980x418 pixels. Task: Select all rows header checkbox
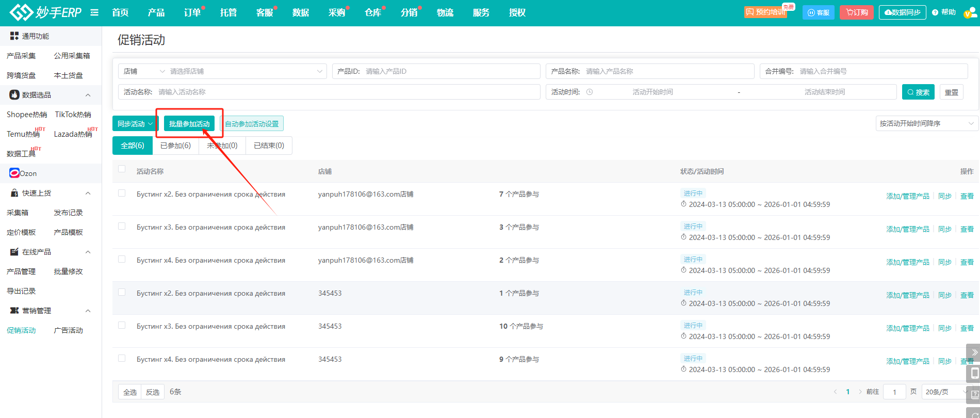coord(122,169)
